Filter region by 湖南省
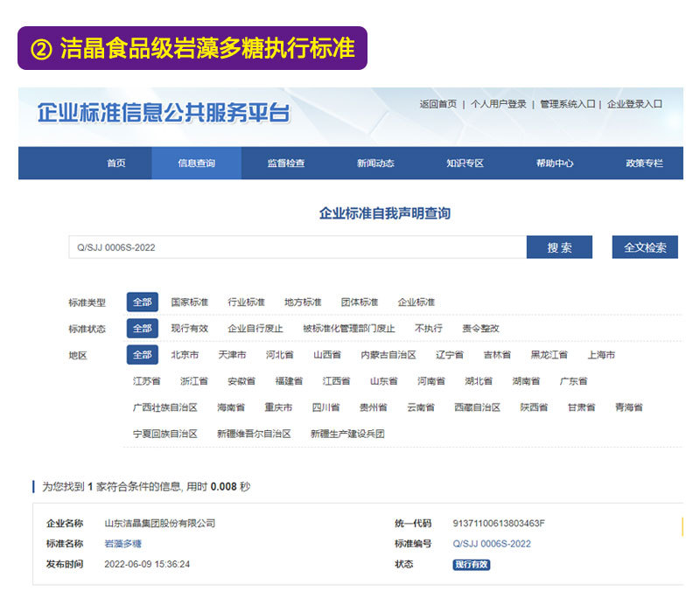This screenshot has height=612, width=700. (527, 381)
